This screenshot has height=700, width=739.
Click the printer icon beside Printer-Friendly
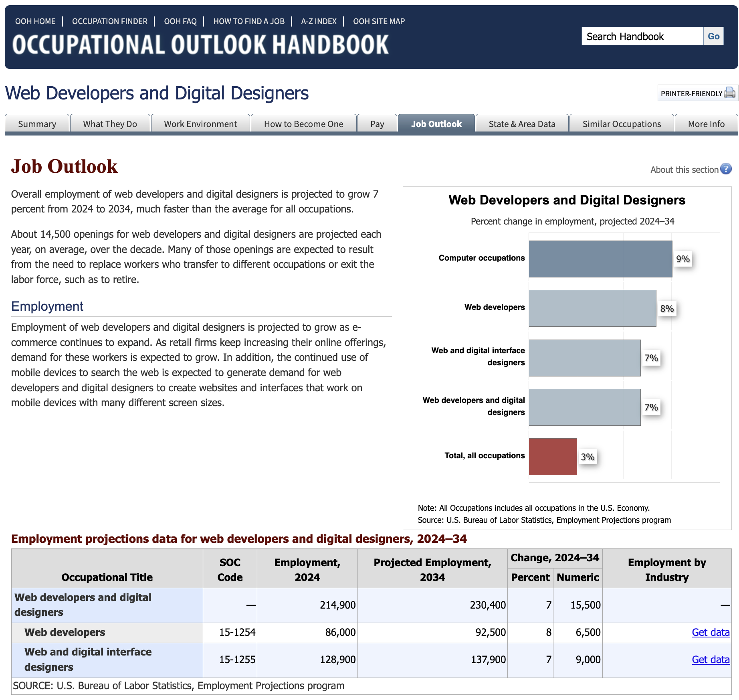tap(730, 93)
